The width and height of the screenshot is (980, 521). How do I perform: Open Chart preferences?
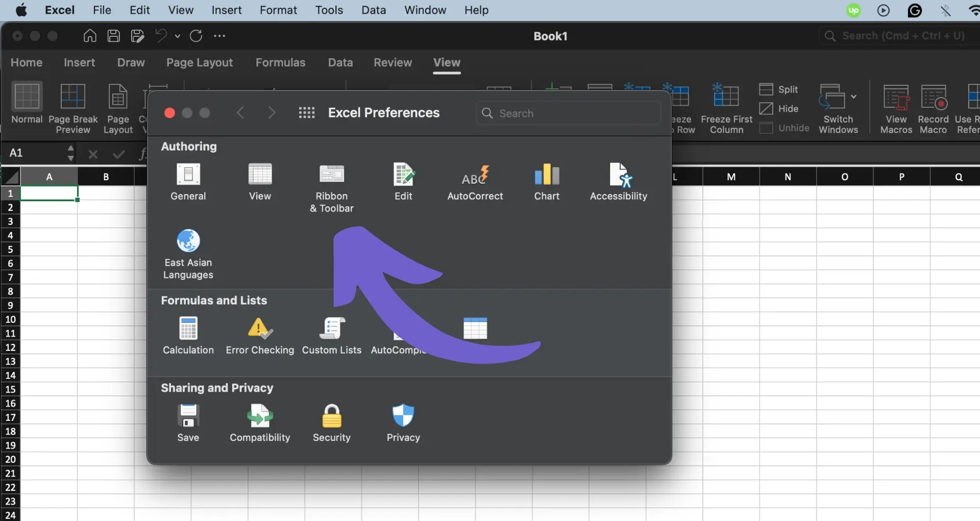point(547,182)
